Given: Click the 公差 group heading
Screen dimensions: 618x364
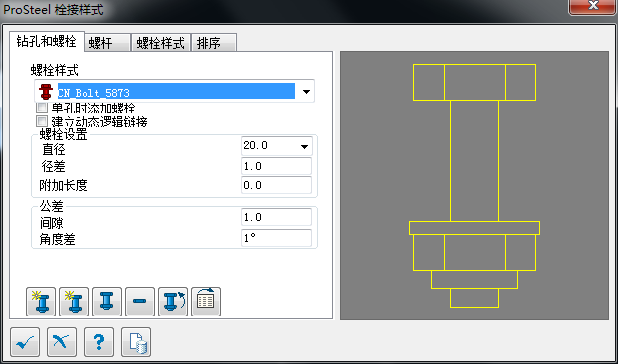Looking at the screenshot, I should (52, 205).
